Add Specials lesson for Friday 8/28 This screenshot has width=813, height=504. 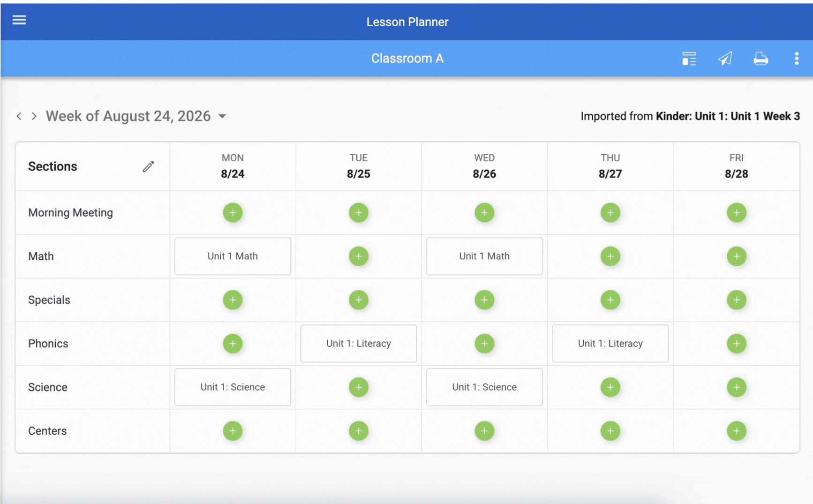point(736,300)
